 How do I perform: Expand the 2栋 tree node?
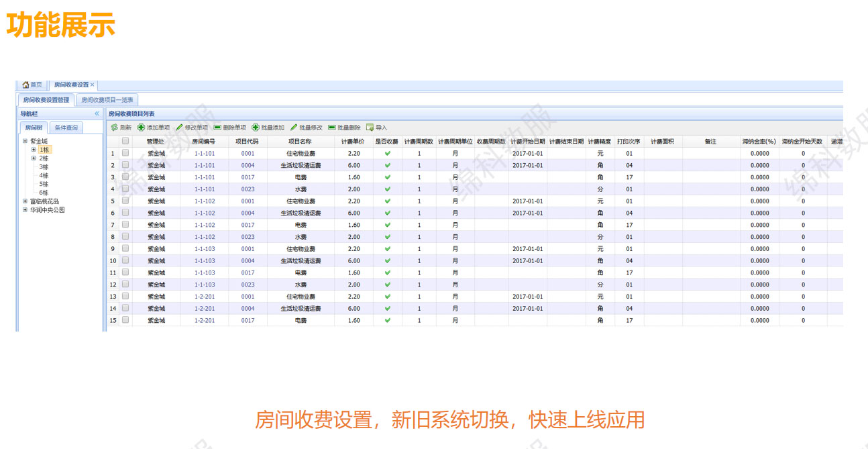(34, 158)
